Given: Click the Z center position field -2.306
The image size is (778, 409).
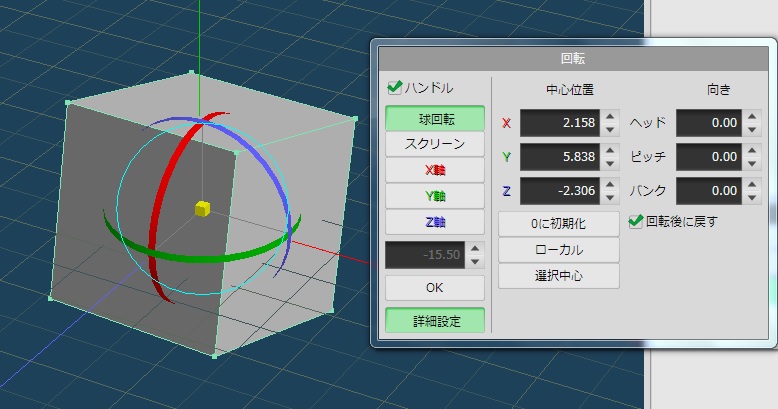Looking at the screenshot, I should (560, 191).
